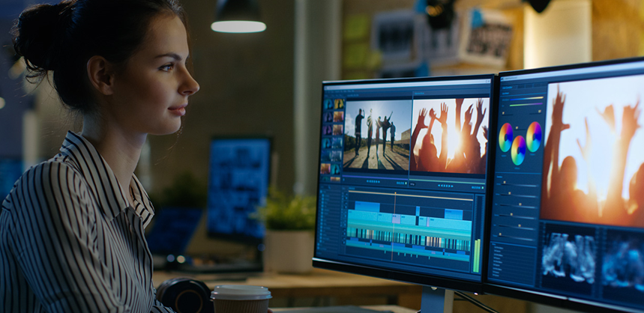Click playback controls under the source monitor

[373, 181]
